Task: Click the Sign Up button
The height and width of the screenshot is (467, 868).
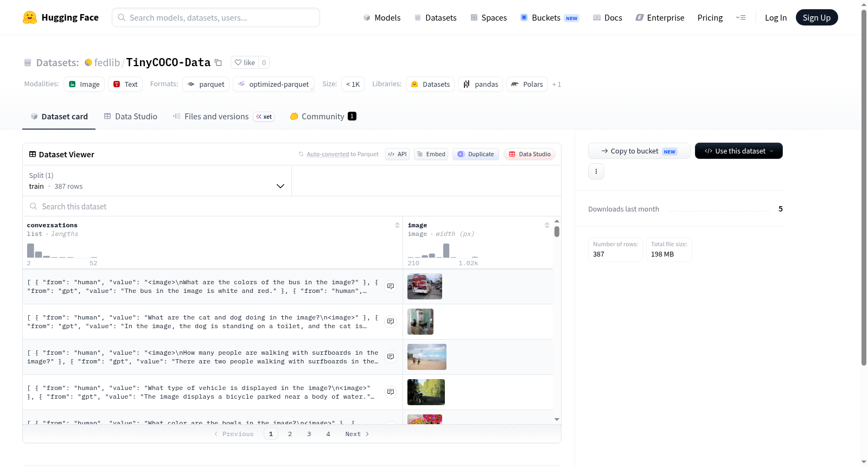Action: [x=817, y=17]
